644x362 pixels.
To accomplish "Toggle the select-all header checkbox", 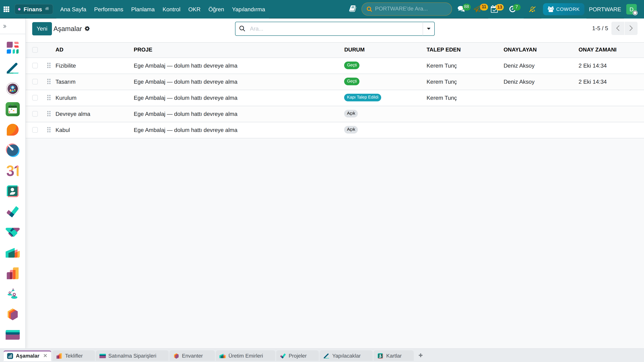I will (35, 50).
